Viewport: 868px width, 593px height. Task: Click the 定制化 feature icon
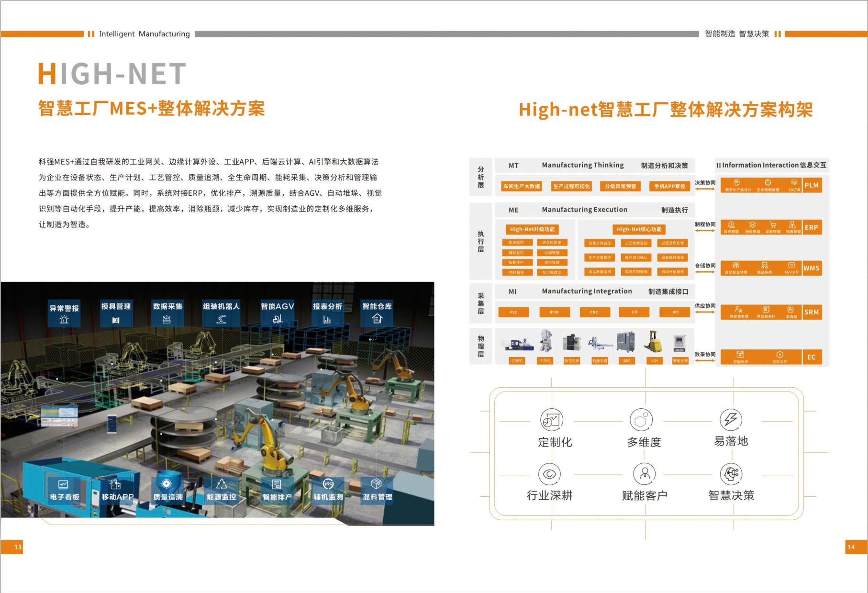552,420
